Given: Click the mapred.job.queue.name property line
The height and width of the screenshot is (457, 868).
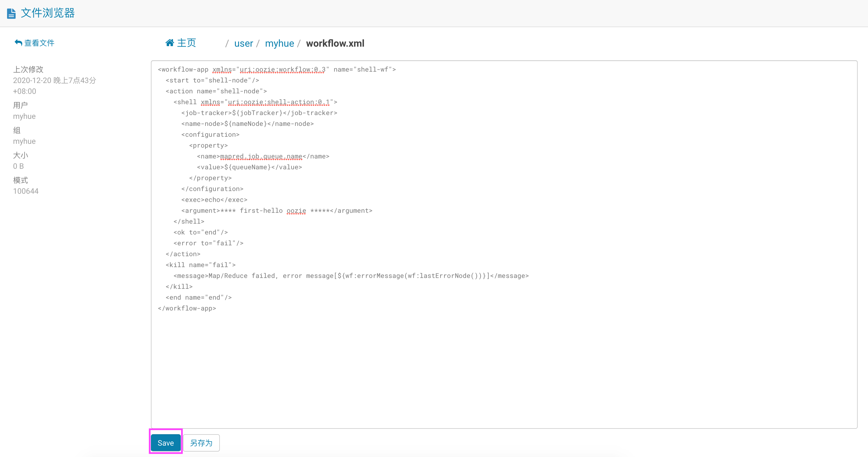Looking at the screenshot, I should coord(263,156).
